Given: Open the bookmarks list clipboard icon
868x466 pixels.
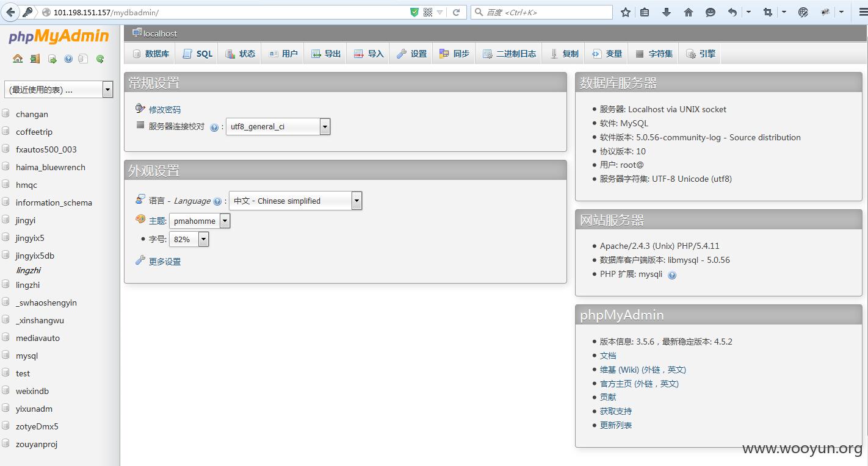Looking at the screenshot, I should click(x=645, y=12).
